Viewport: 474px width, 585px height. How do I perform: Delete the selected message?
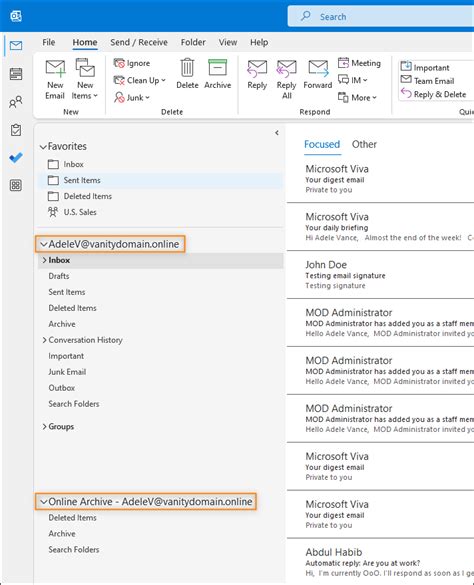(187, 74)
